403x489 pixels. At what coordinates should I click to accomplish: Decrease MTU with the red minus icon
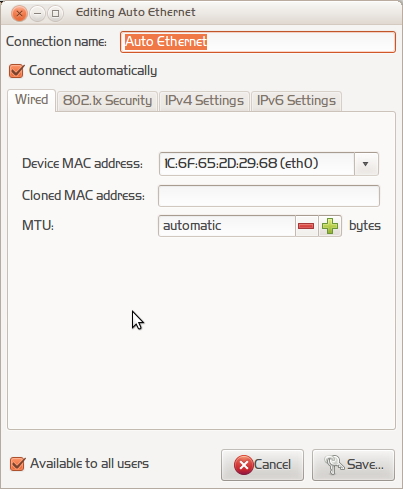pos(306,226)
